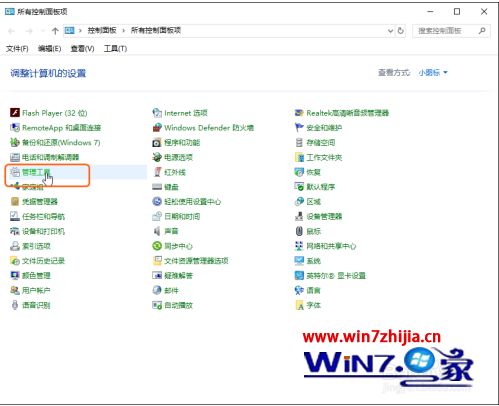This screenshot has width=499, height=406.
Task: Open 电源选项 item
Action: pyautogui.click(x=173, y=157)
